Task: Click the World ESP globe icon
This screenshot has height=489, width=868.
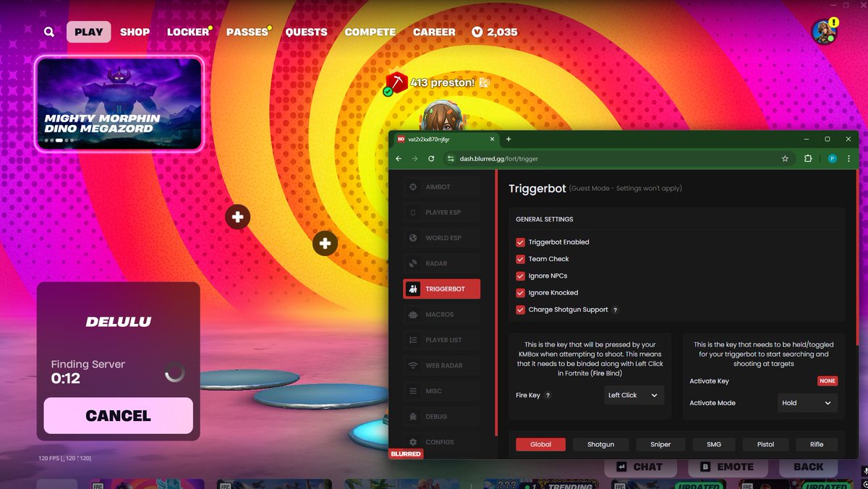Action: pyautogui.click(x=413, y=238)
